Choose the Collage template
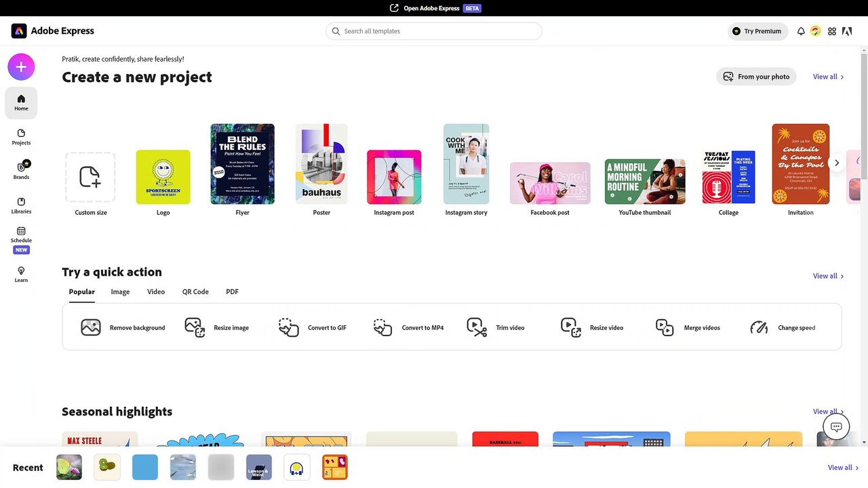The image size is (868, 488). coord(728,177)
